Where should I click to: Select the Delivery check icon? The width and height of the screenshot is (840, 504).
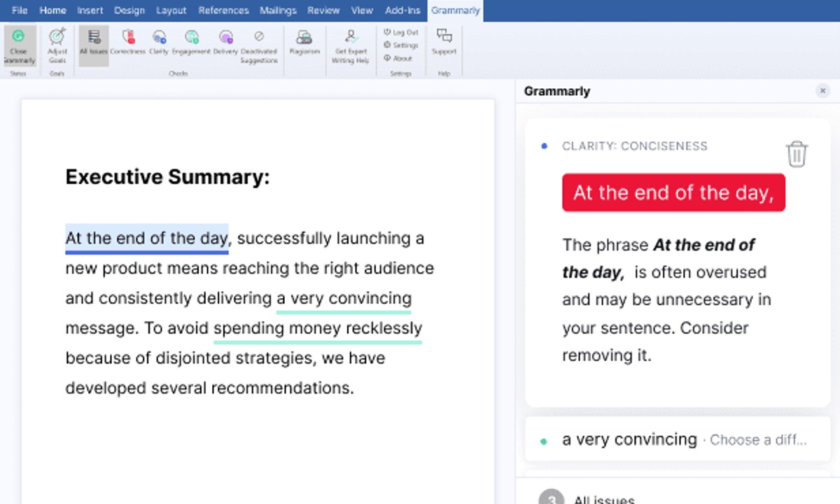click(225, 42)
